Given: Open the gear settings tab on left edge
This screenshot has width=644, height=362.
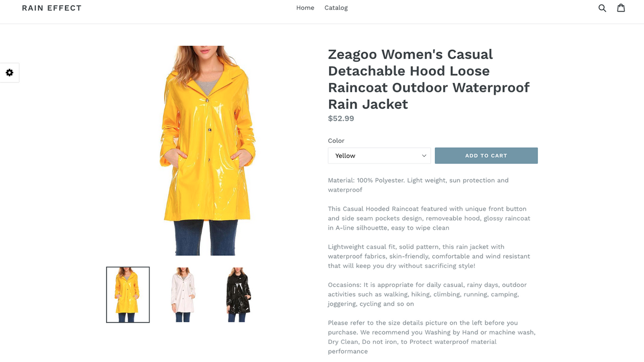Looking at the screenshot, I should pyautogui.click(x=10, y=72).
